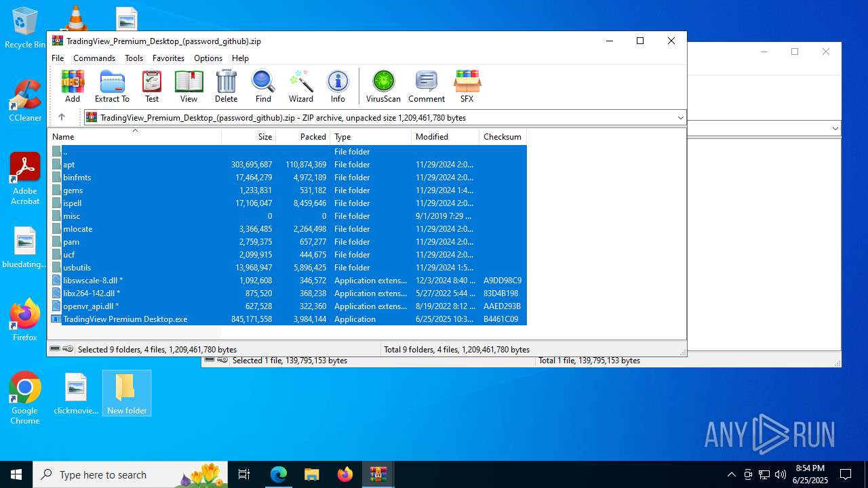Select the misc folder row
Viewport: 868px width, 488px height.
[288, 216]
